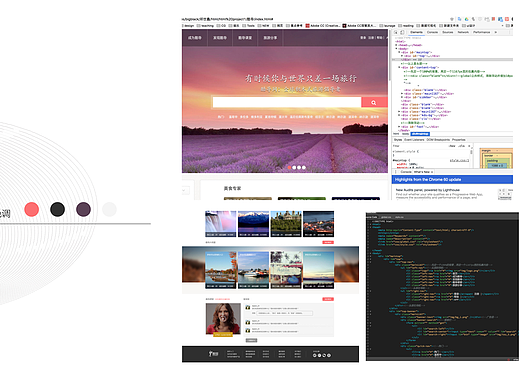Open the drawer three-dot menu icon

pyautogui.click(x=396, y=172)
